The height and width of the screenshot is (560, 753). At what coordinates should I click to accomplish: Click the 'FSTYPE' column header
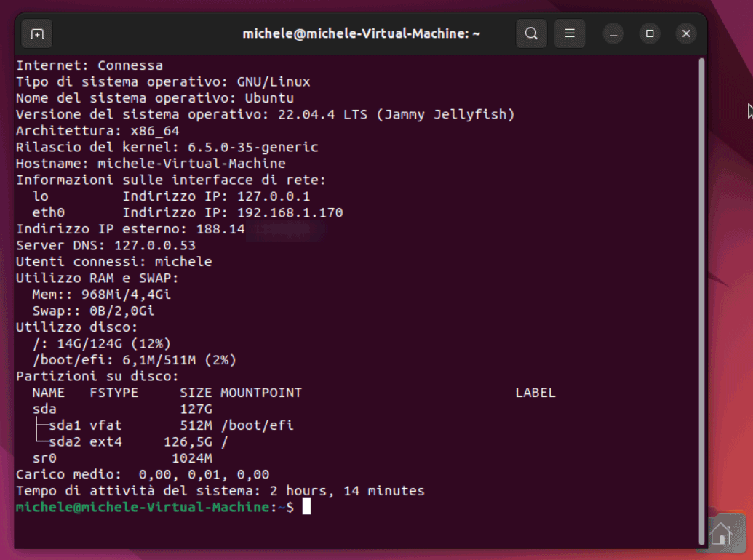(x=113, y=393)
